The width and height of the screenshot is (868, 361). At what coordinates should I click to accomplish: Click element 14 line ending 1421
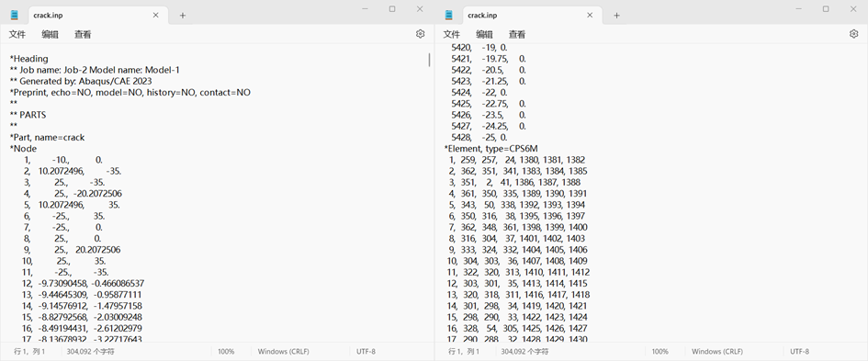(x=517, y=306)
